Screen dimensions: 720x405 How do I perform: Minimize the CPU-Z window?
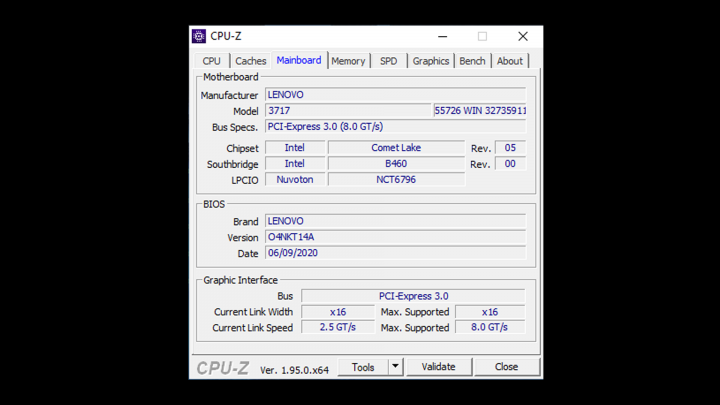[x=440, y=36]
